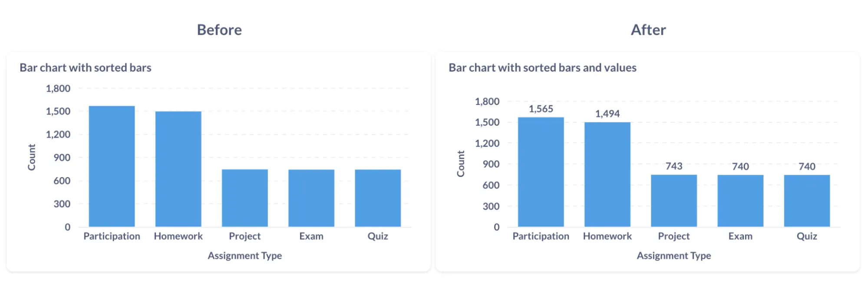This screenshot has height=281, width=868.
Task: Select the Exam bar in the After chart
Action: tap(740, 200)
